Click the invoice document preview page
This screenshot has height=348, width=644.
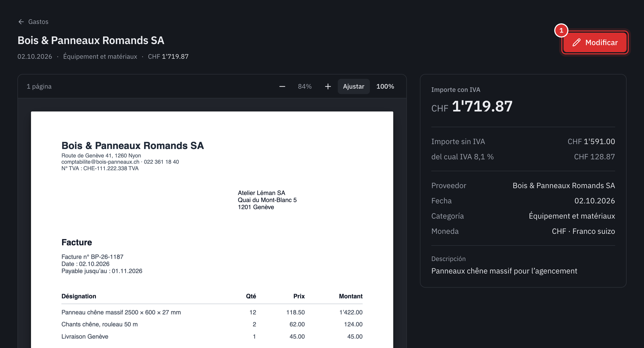point(212,230)
